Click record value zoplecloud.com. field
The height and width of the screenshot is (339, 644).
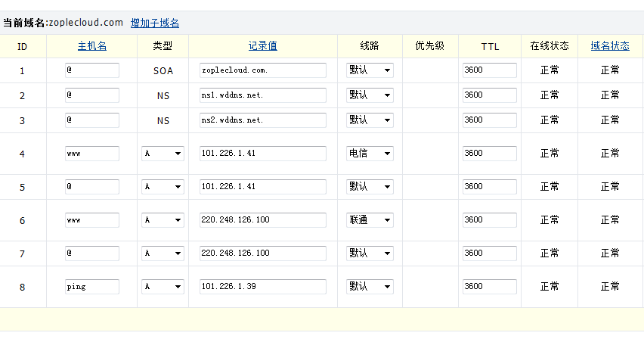click(x=262, y=70)
